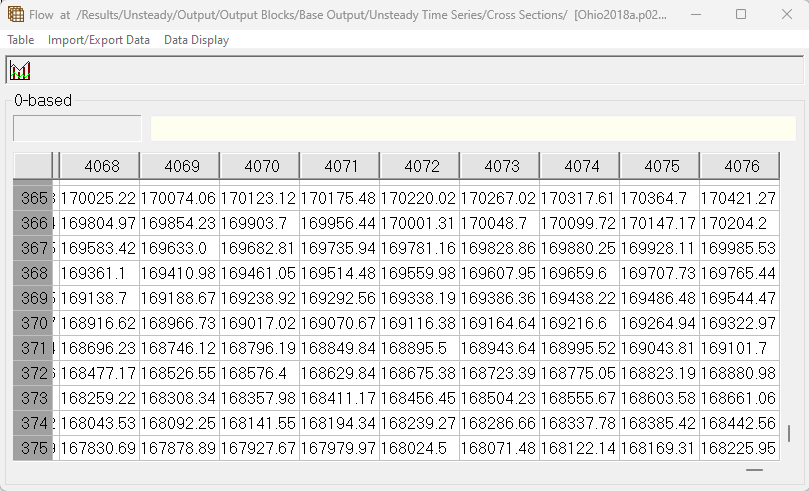Select row header 370
Image resolution: width=809 pixels, height=491 pixels.
coord(33,323)
